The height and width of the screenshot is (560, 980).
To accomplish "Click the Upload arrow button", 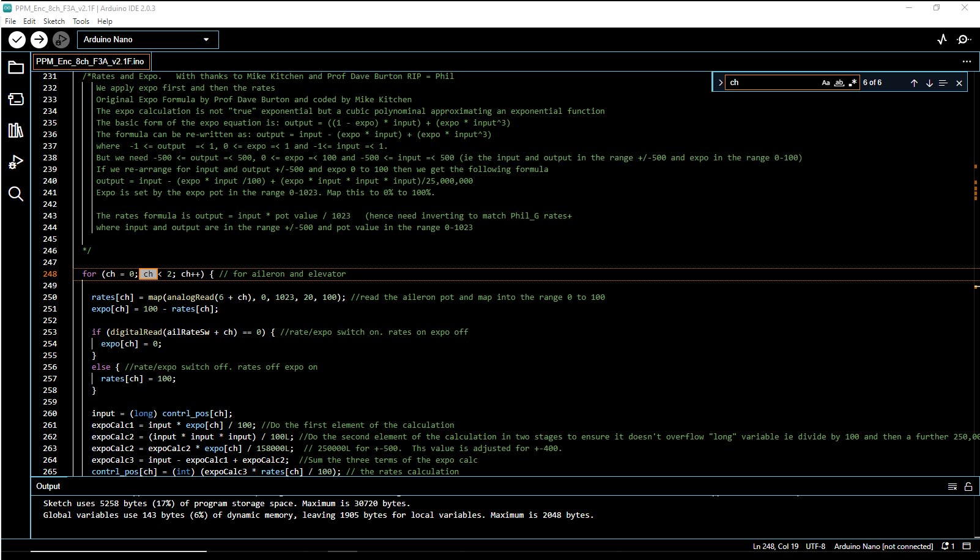I will coord(39,40).
